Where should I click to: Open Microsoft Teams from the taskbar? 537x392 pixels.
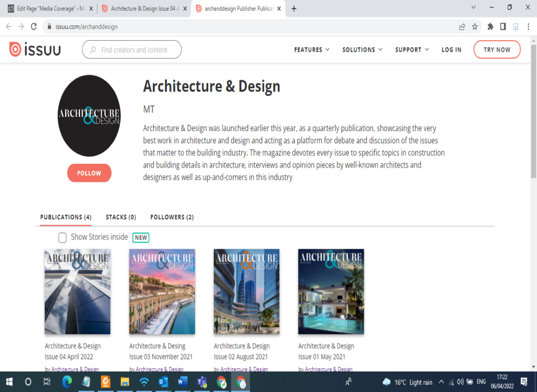pyautogui.click(x=202, y=382)
